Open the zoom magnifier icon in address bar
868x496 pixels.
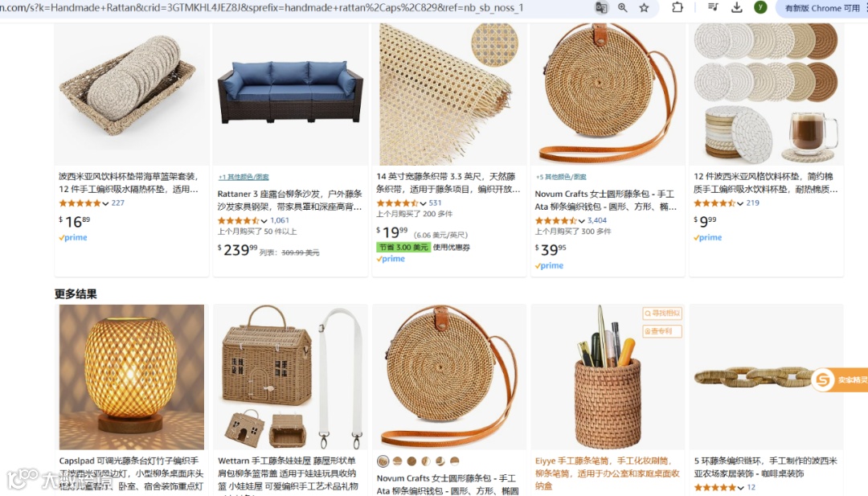pos(623,8)
